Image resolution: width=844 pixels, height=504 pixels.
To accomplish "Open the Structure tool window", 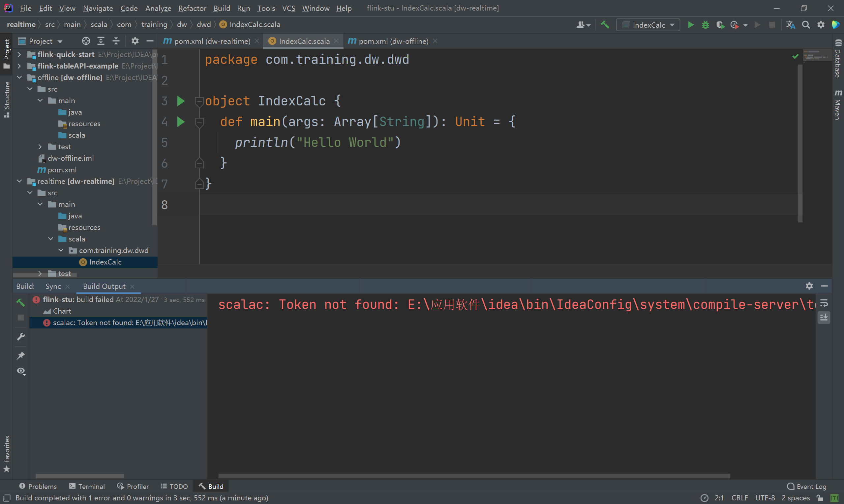I will pos(7,99).
